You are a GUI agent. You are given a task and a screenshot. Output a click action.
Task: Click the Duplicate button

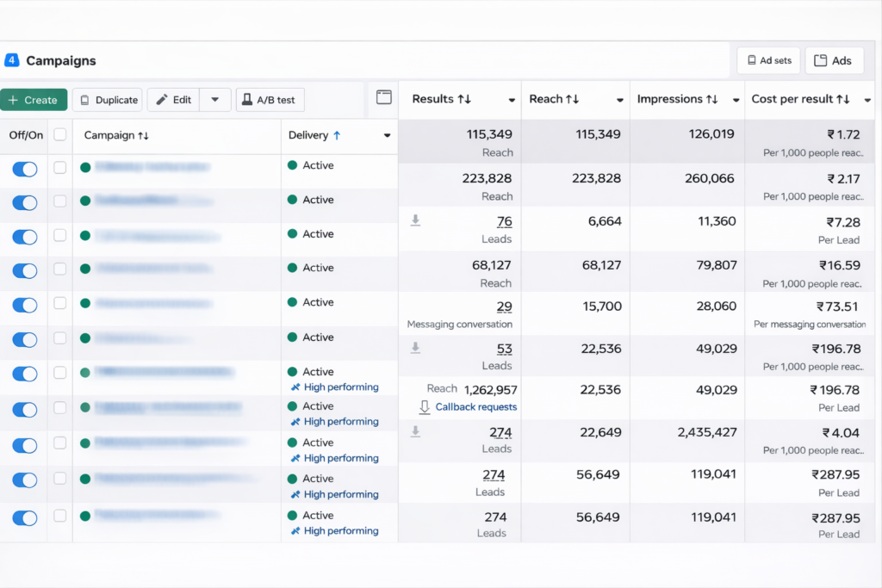tap(108, 100)
